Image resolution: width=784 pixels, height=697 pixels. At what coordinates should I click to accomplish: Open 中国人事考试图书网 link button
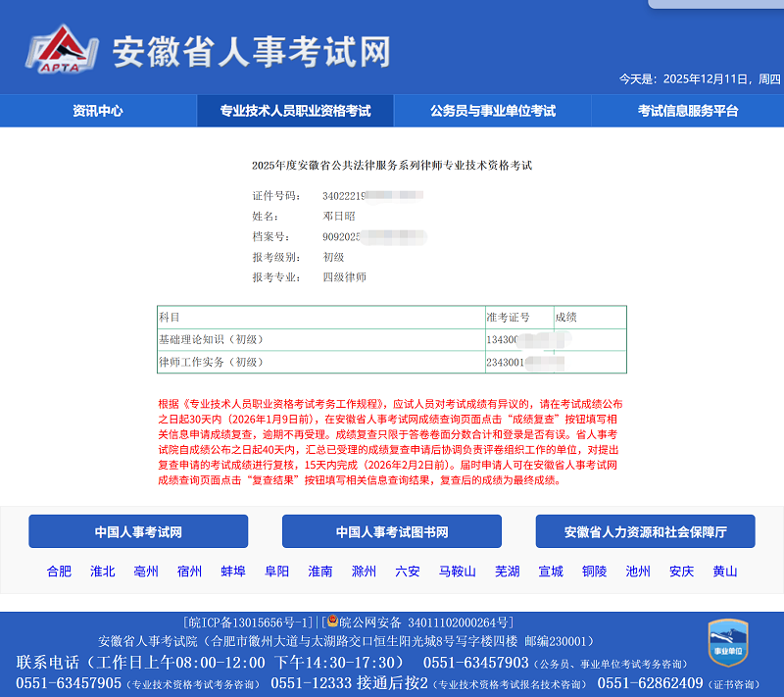tap(392, 531)
